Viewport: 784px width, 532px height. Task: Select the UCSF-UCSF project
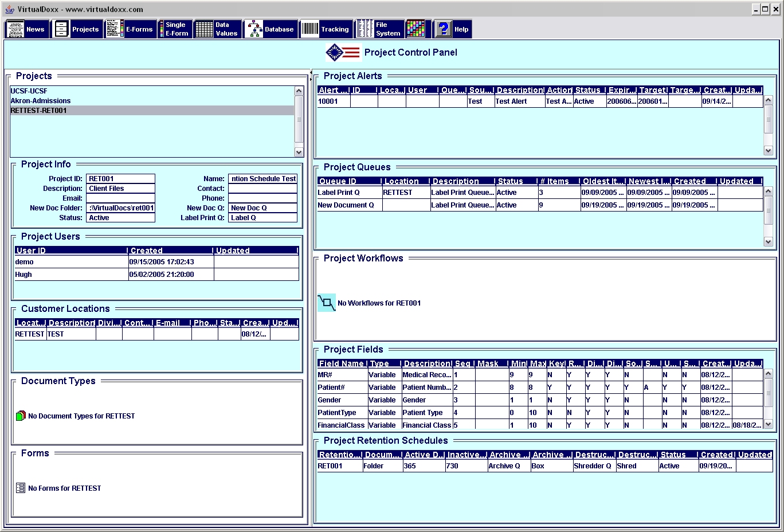pyautogui.click(x=152, y=91)
